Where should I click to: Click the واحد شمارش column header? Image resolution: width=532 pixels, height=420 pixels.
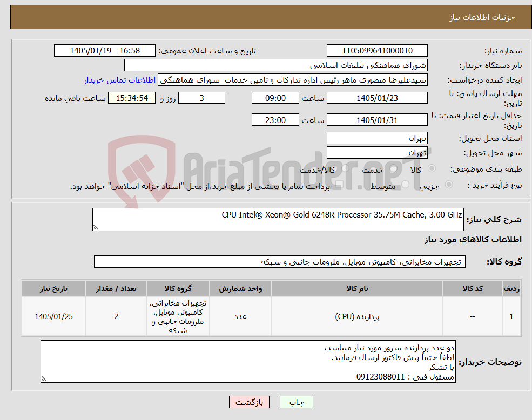(x=240, y=288)
